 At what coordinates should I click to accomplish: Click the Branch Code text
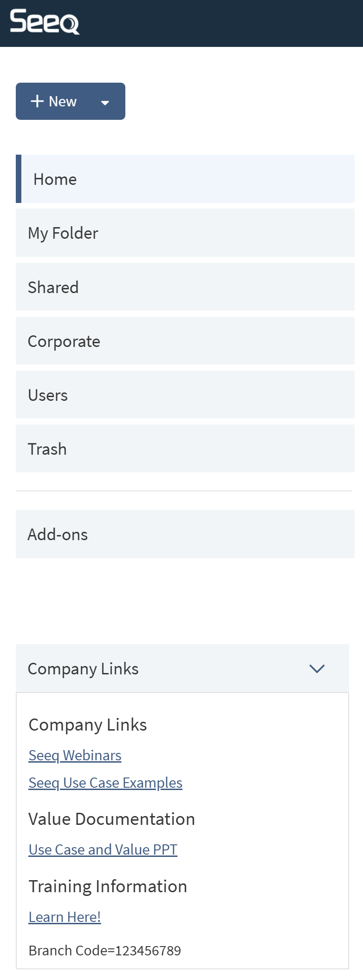[105, 951]
